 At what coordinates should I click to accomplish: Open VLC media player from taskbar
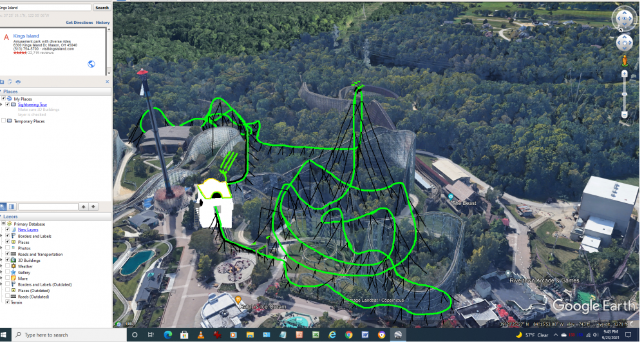200,335
